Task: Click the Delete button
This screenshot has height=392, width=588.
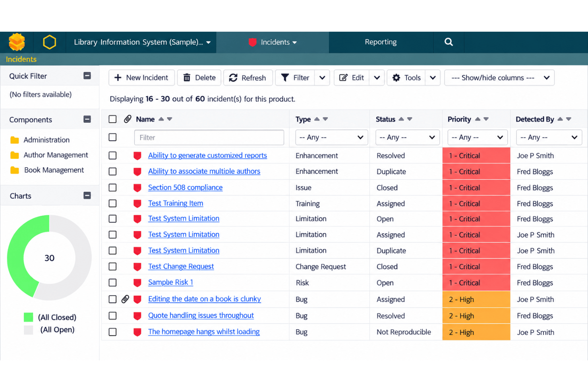Action: click(199, 78)
